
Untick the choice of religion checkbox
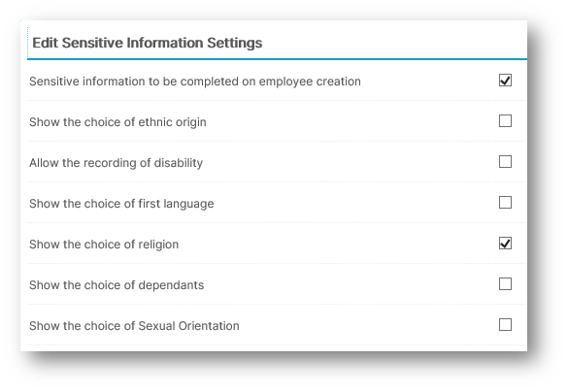[x=505, y=244]
